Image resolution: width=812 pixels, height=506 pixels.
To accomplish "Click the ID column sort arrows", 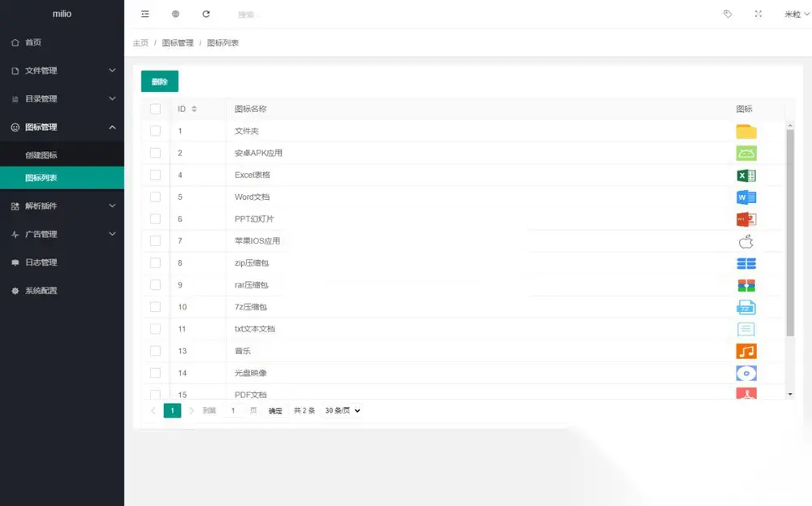I will click(x=194, y=109).
